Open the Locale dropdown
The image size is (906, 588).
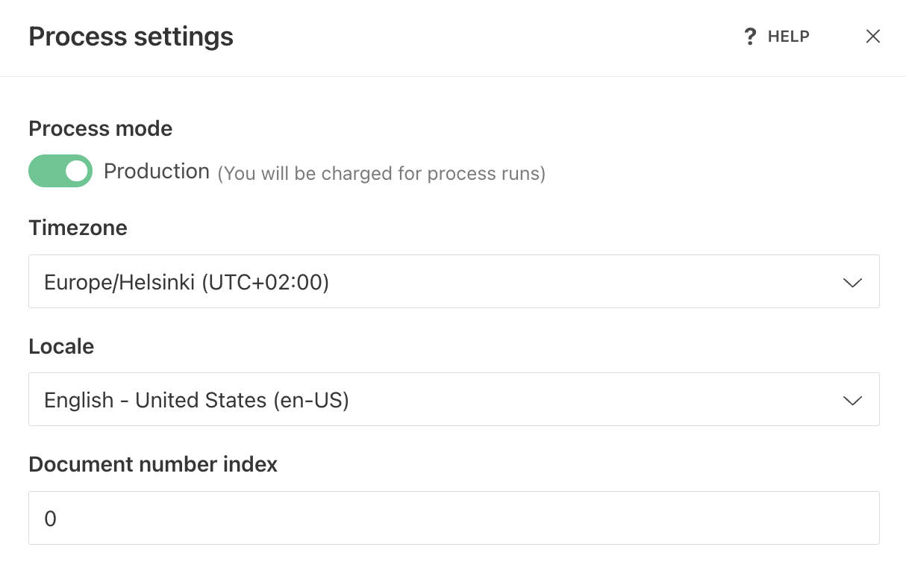click(x=454, y=399)
